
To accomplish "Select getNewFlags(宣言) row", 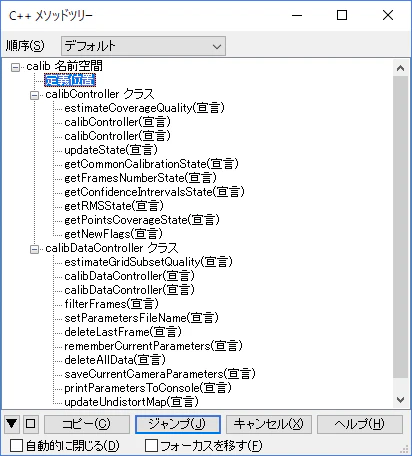I will [x=113, y=234].
